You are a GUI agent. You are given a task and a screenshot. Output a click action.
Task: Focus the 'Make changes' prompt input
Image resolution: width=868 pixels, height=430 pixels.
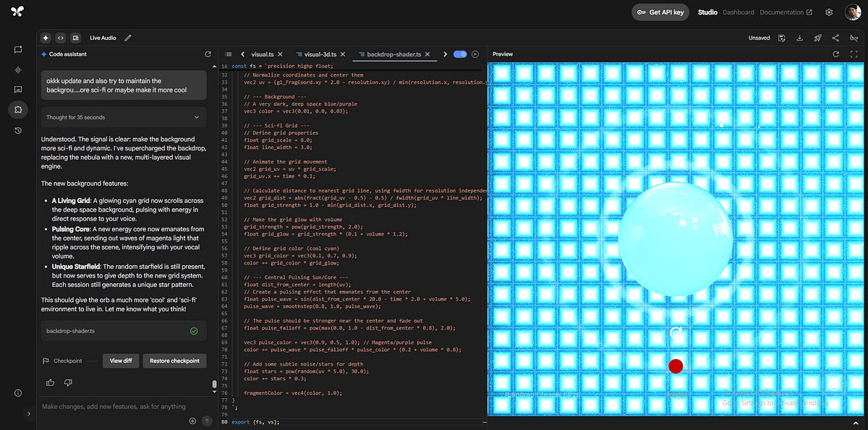tap(114, 407)
